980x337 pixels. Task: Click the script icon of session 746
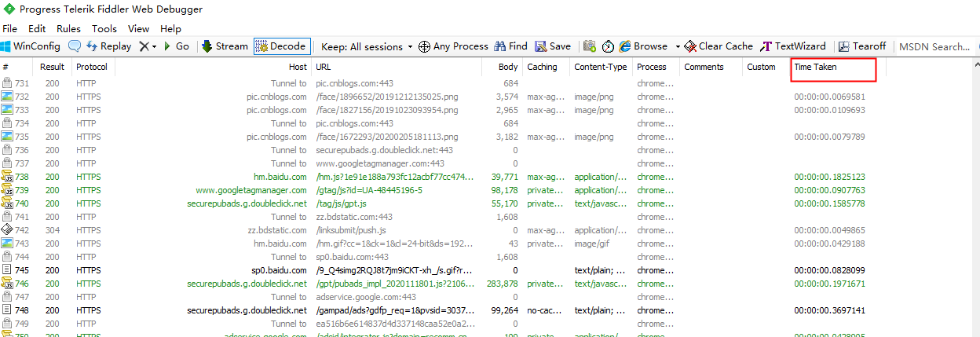click(x=6, y=284)
